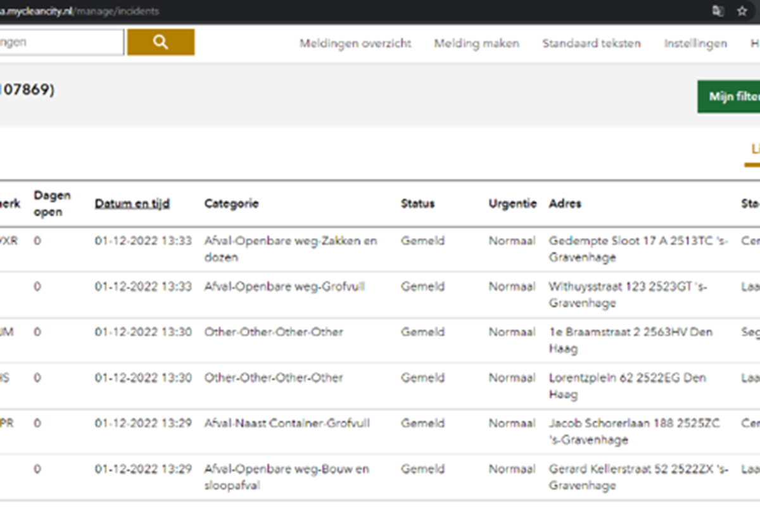This screenshot has width=760, height=532.
Task: Click the browser address bar URL
Action: (80, 11)
